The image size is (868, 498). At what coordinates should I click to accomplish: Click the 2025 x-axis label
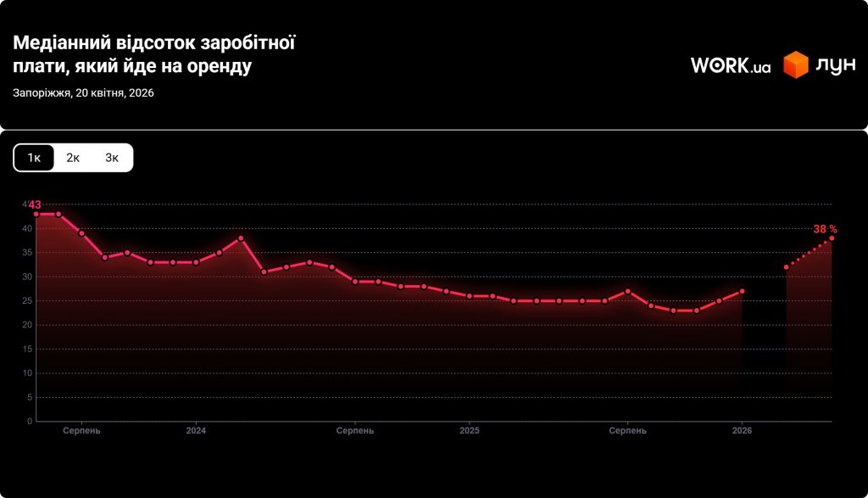click(470, 431)
